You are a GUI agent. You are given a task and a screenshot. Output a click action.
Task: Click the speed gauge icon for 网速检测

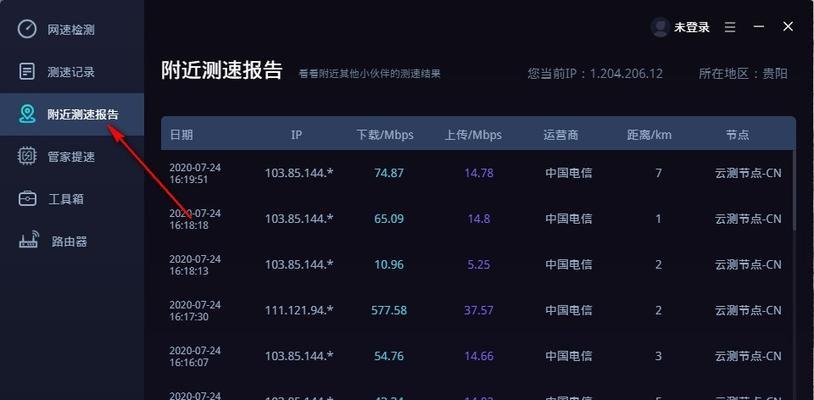pyautogui.click(x=27, y=29)
